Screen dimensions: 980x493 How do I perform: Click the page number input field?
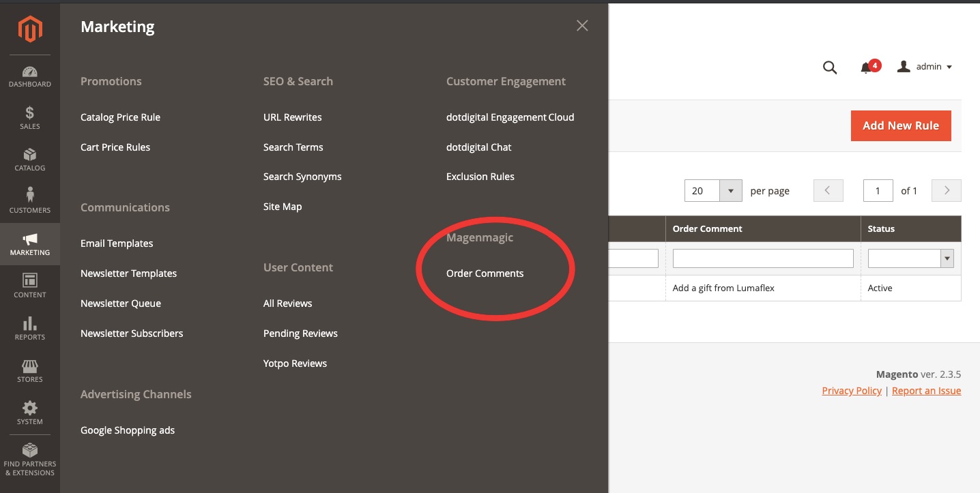click(878, 191)
